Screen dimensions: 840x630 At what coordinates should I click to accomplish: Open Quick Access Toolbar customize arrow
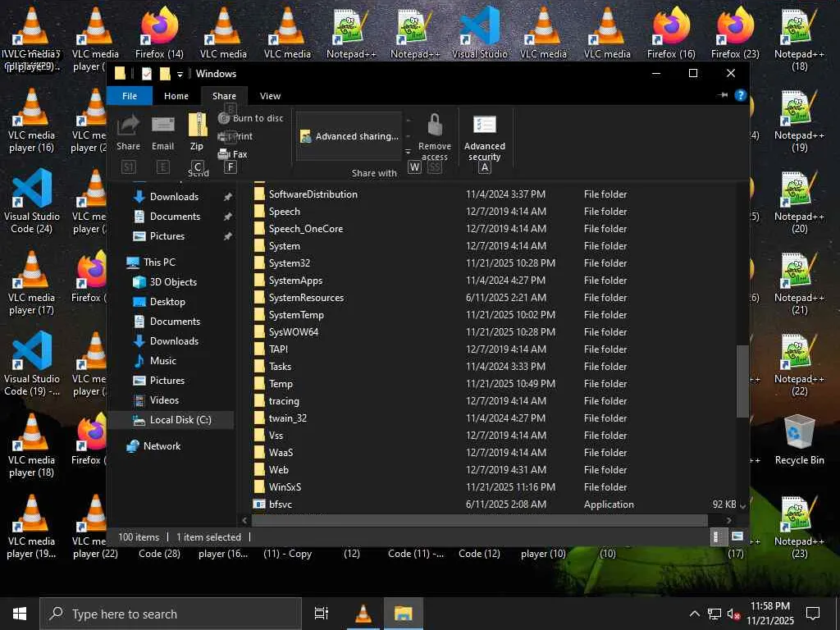(x=180, y=74)
